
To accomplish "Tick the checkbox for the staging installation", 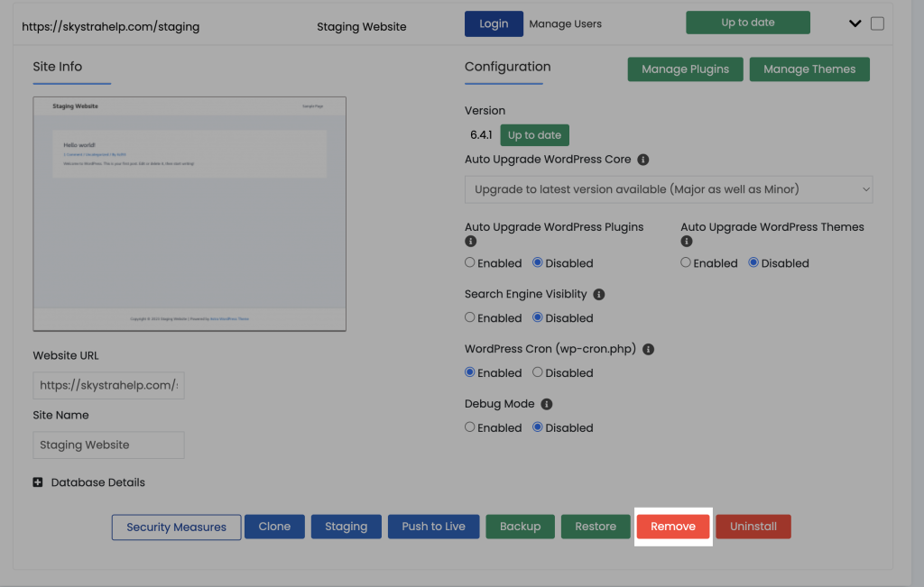I will click(877, 24).
